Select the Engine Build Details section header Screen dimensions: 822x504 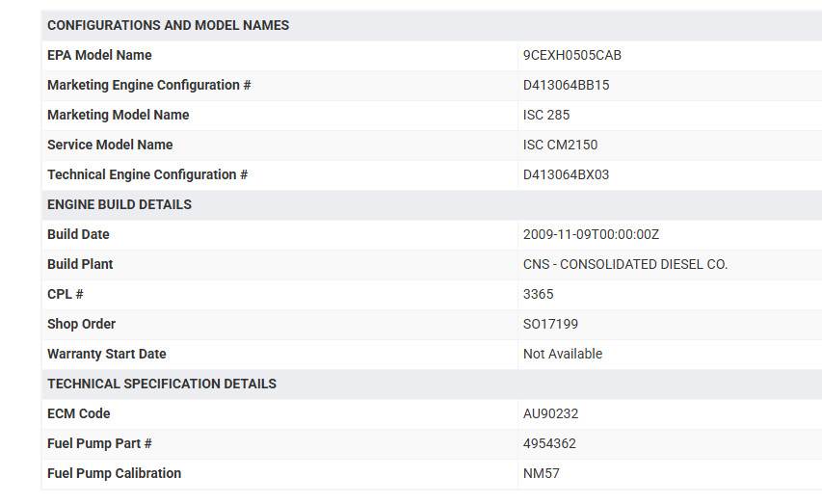pos(119,204)
